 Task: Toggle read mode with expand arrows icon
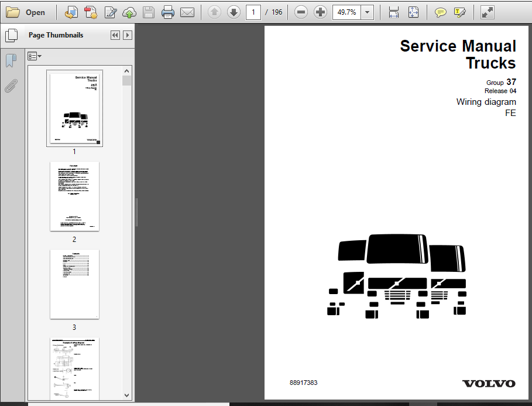(487, 12)
